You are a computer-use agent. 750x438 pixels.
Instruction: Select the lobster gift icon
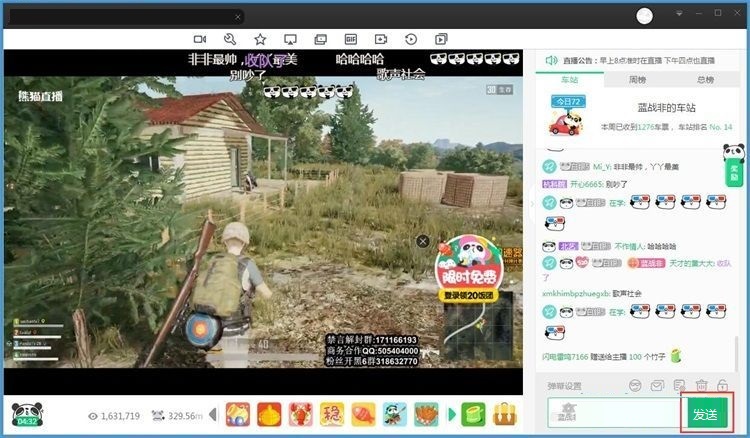[x=300, y=413]
